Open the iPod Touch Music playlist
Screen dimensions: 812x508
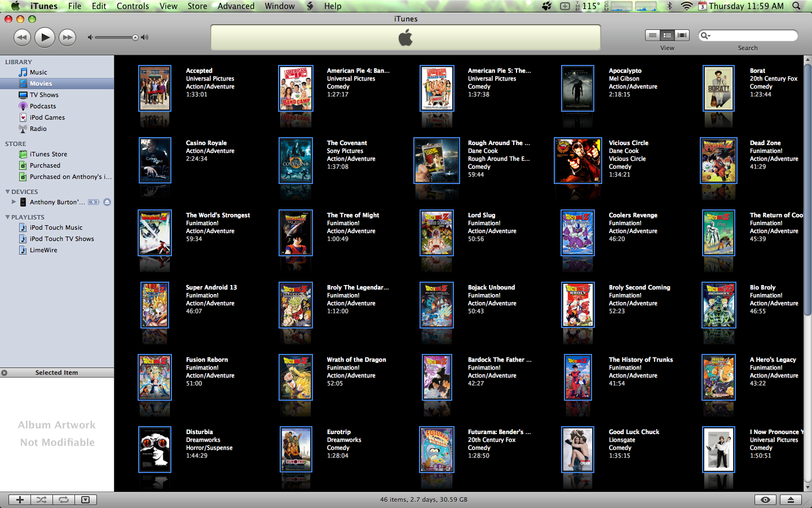coord(56,227)
